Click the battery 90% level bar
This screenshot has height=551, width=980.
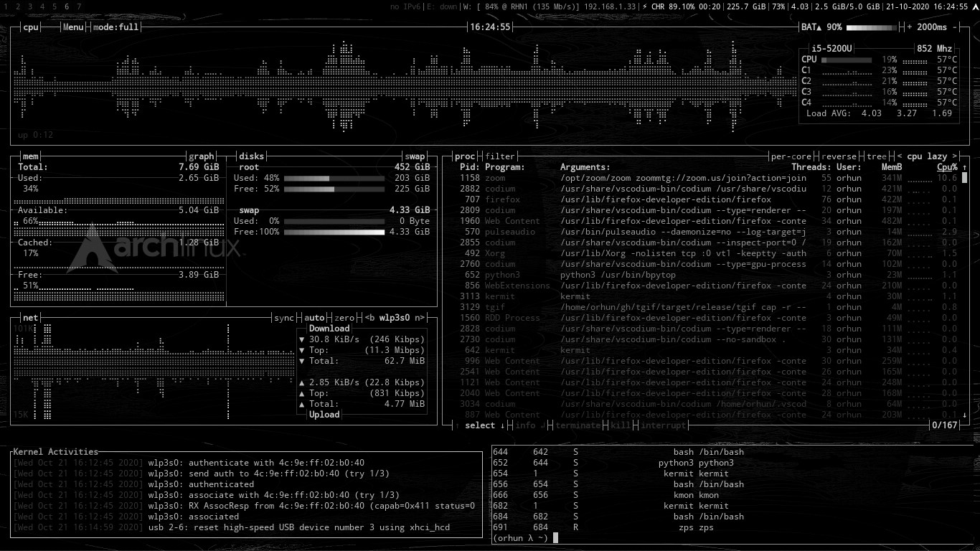(x=872, y=27)
